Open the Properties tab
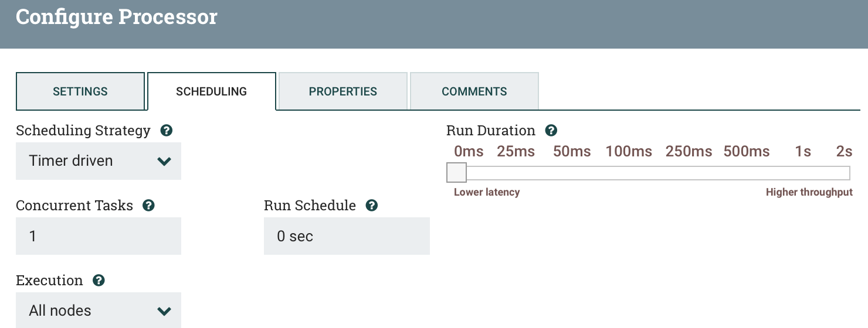The height and width of the screenshot is (328, 868). 343,91
